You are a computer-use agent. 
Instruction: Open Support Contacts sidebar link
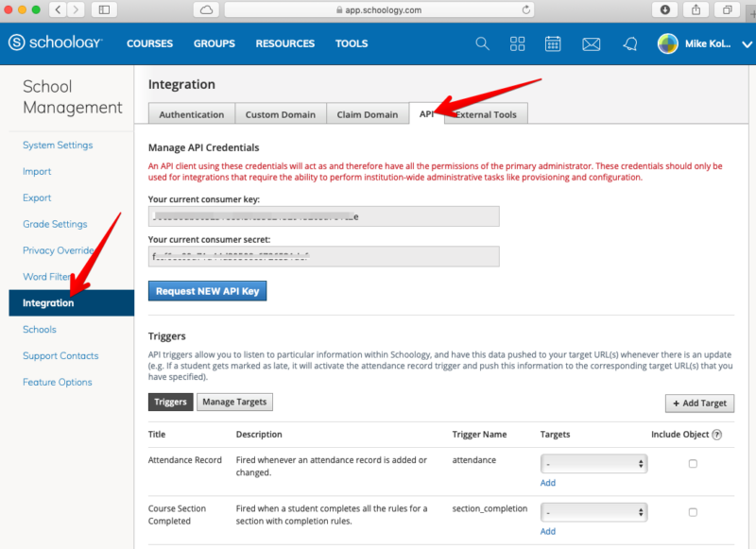pos(60,355)
